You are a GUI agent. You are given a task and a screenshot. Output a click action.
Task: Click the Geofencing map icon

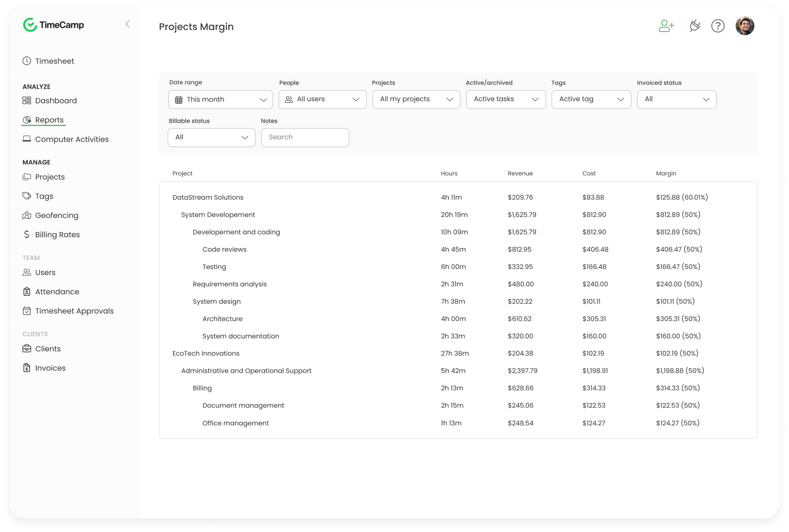point(27,215)
